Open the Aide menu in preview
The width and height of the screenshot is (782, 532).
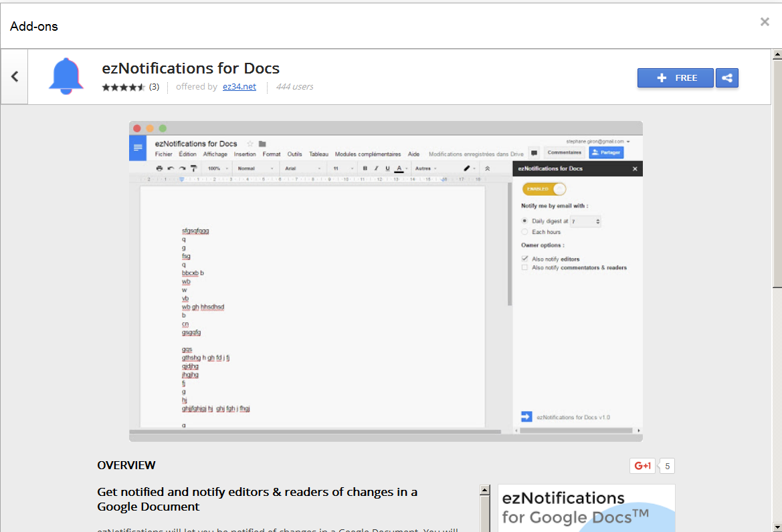pyautogui.click(x=414, y=154)
